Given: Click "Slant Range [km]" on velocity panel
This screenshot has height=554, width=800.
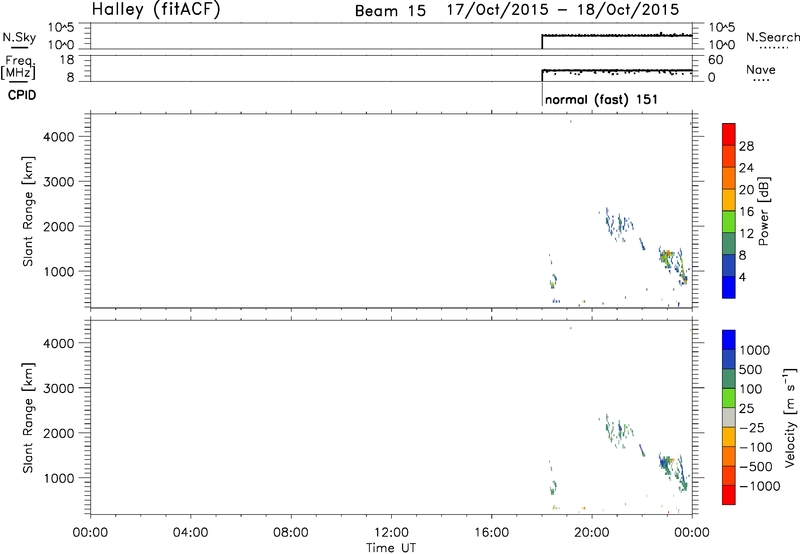Looking at the screenshot, I should coord(28,418).
